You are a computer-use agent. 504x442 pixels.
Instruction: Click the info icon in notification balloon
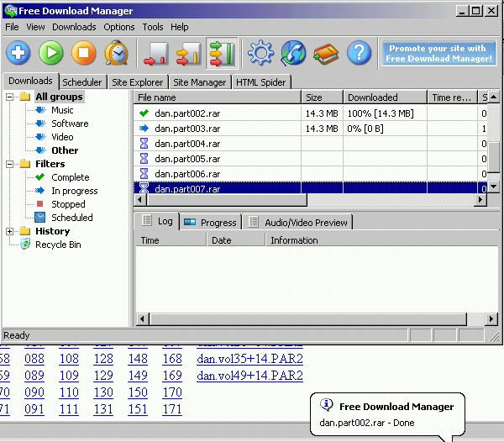pyautogui.click(x=326, y=404)
